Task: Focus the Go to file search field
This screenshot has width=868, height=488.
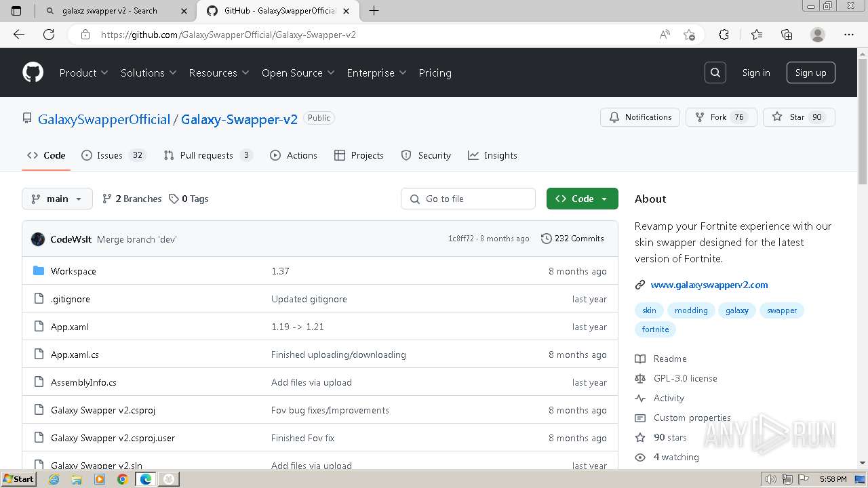Action: tap(468, 199)
